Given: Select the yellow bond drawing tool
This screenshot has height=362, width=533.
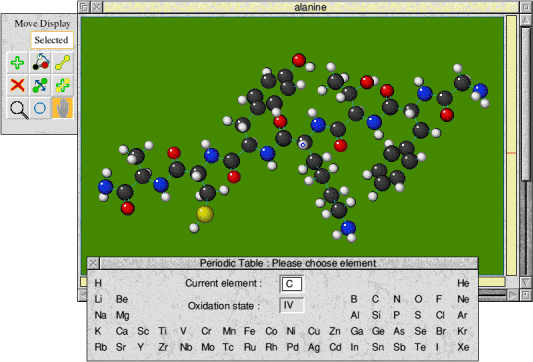Looking at the screenshot, I should 63,63.
